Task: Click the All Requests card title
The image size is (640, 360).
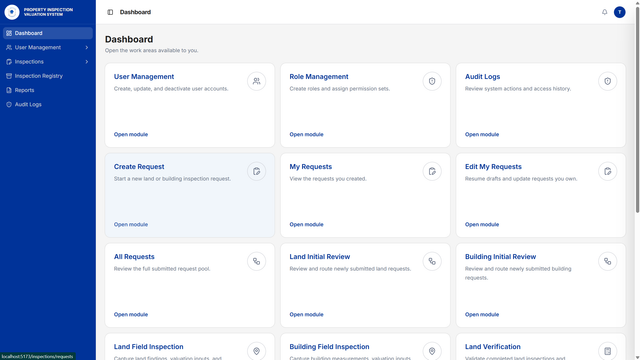Action: (x=134, y=257)
